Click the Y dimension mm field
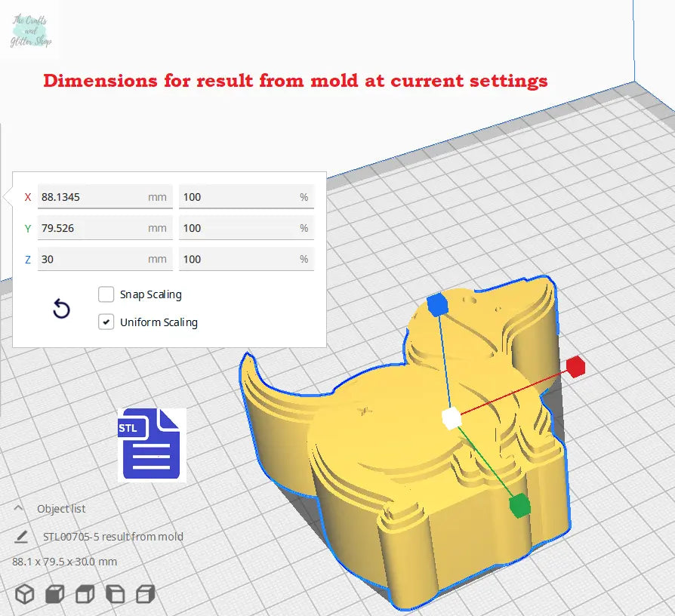The width and height of the screenshot is (675, 616). coord(94,228)
